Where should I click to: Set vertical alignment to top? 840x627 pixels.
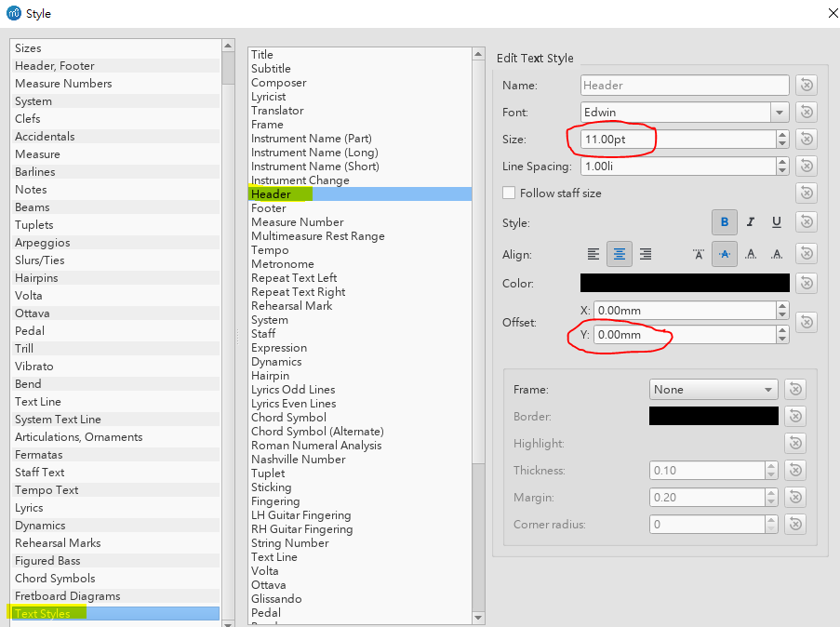tap(698, 254)
